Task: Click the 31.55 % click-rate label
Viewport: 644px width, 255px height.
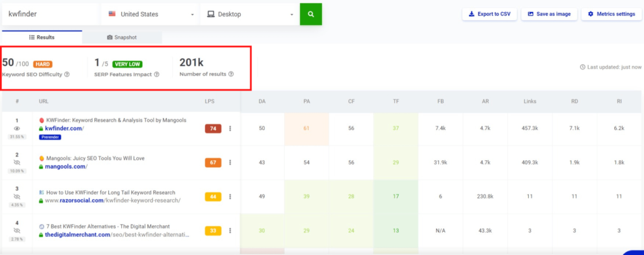Action: coord(17,136)
